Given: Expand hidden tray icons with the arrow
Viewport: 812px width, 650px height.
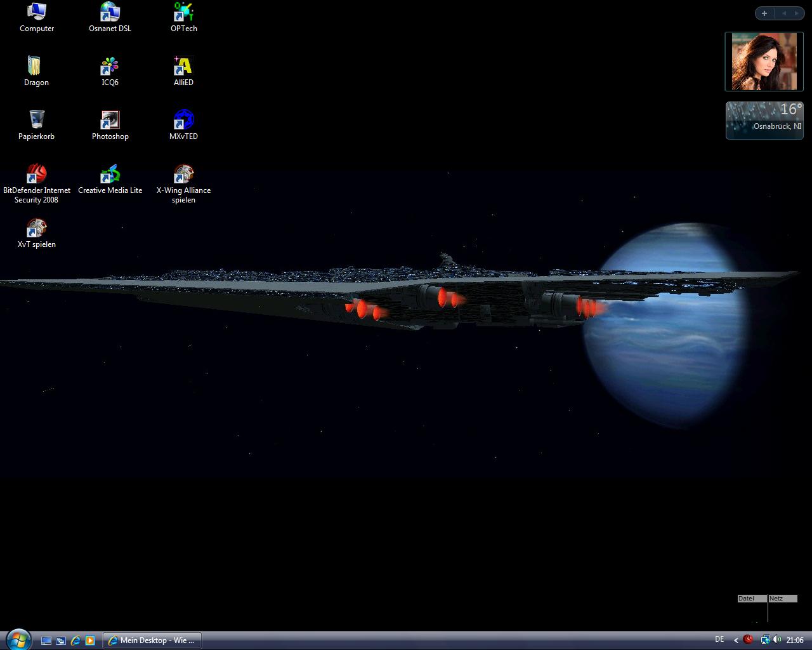Looking at the screenshot, I should pyautogui.click(x=736, y=640).
